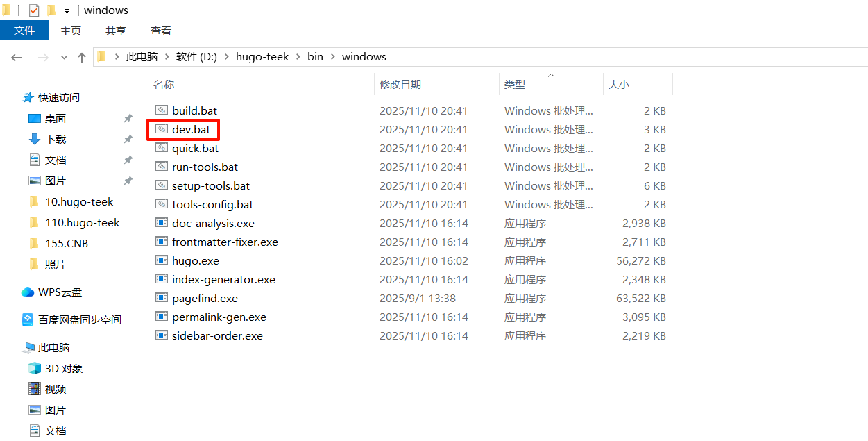
Task: Unpin 桌面 from quick access
Action: coord(128,119)
